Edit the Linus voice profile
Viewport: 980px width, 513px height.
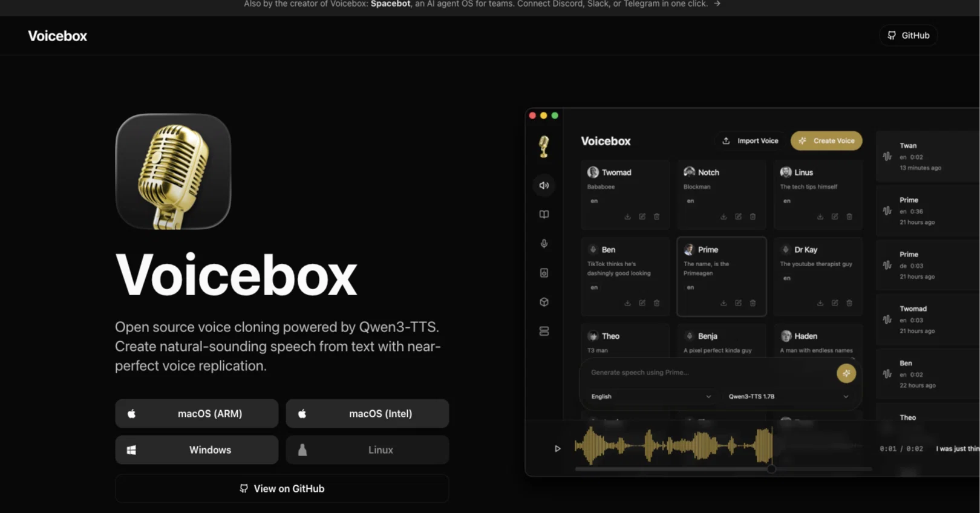click(x=834, y=217)
